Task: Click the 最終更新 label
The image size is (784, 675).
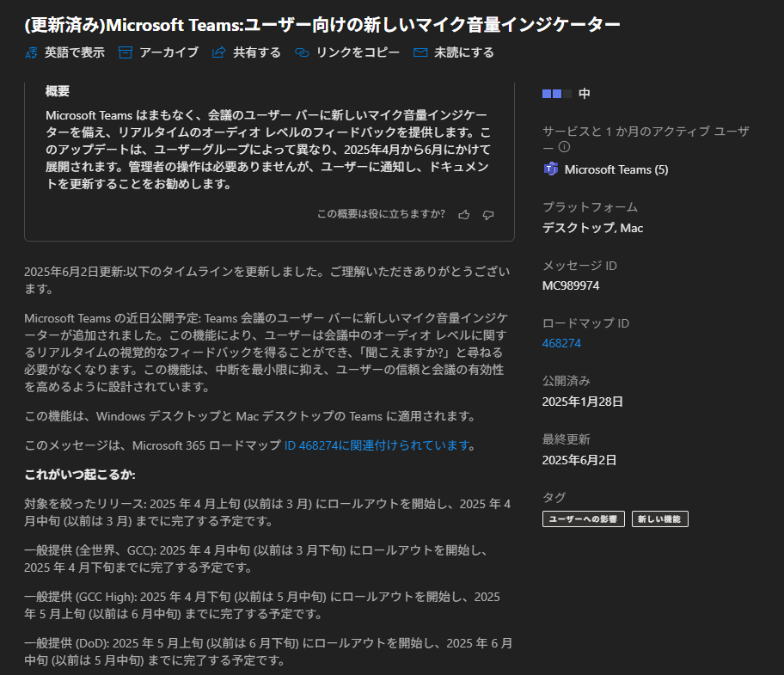Action: (x=567, y=439)
